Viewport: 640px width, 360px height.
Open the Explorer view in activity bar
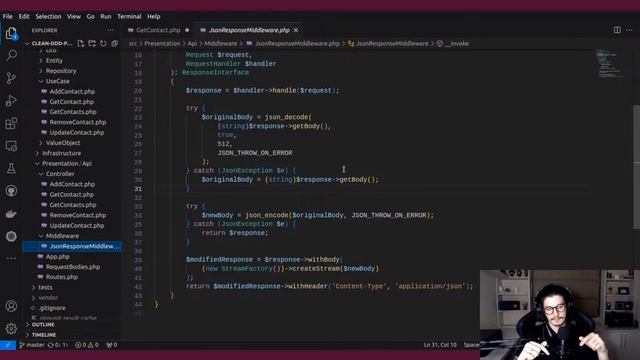11,33
